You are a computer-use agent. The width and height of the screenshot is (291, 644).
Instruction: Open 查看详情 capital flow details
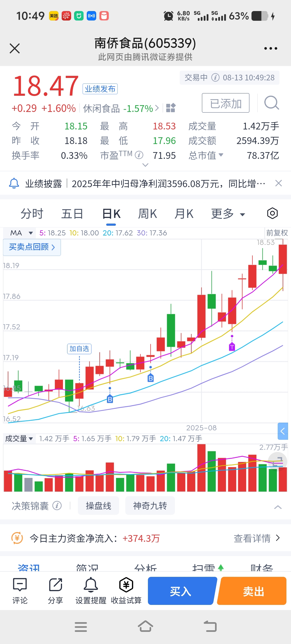pyautogui.click(x=257, y=538)
